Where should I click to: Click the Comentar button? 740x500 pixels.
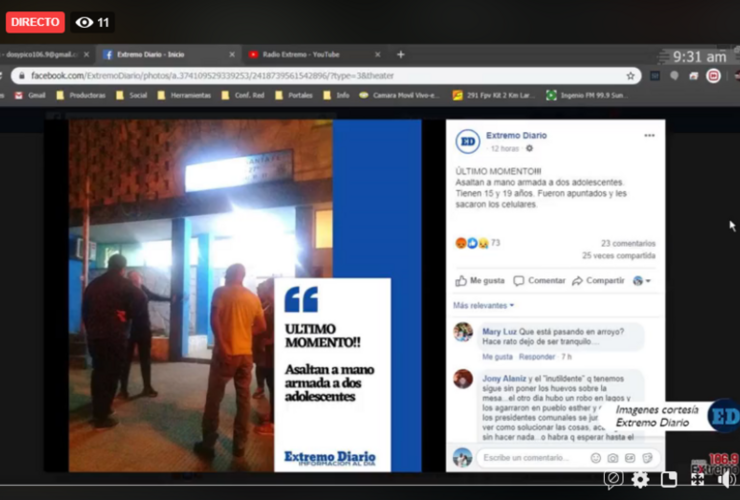(539, 281)
